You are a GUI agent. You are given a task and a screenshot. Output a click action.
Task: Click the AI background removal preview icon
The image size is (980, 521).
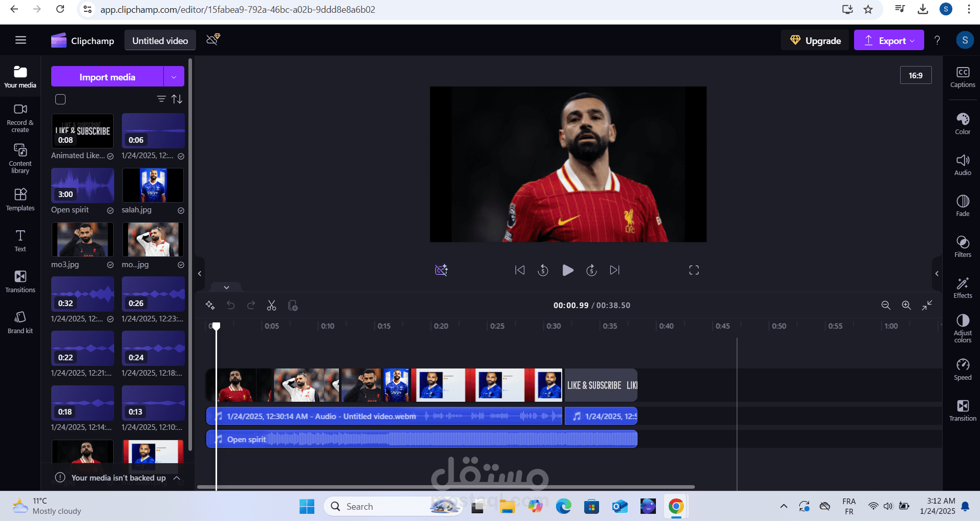(x=441, y=270)
